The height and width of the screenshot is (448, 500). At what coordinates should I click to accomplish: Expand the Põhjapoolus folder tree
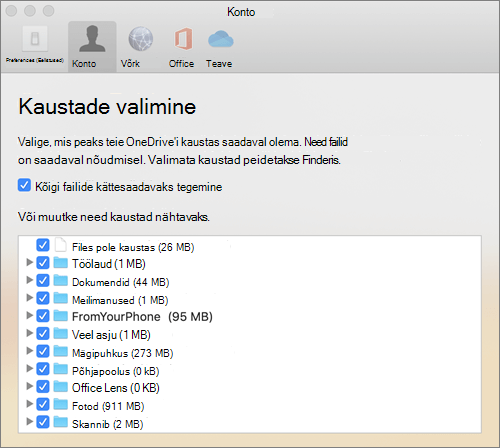coord(30,368)
